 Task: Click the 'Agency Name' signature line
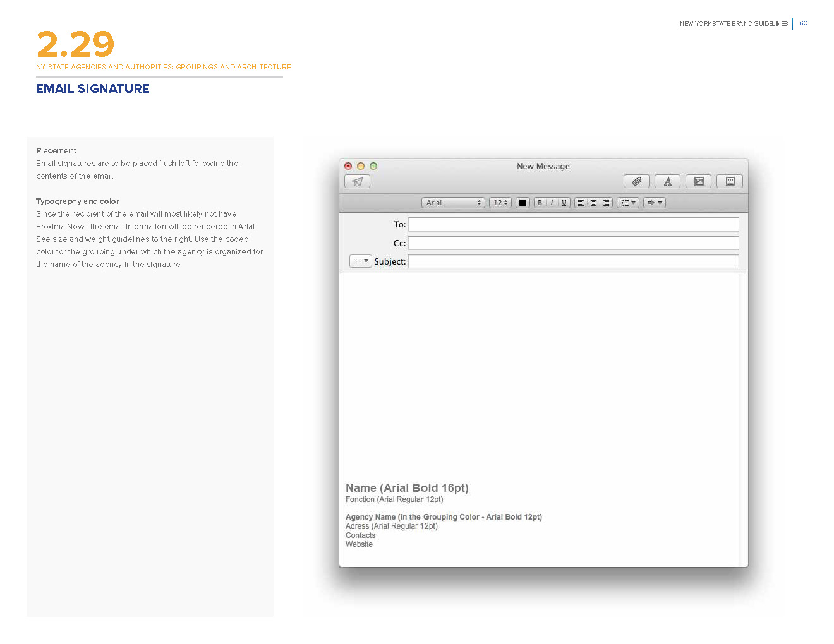[444, 517]
